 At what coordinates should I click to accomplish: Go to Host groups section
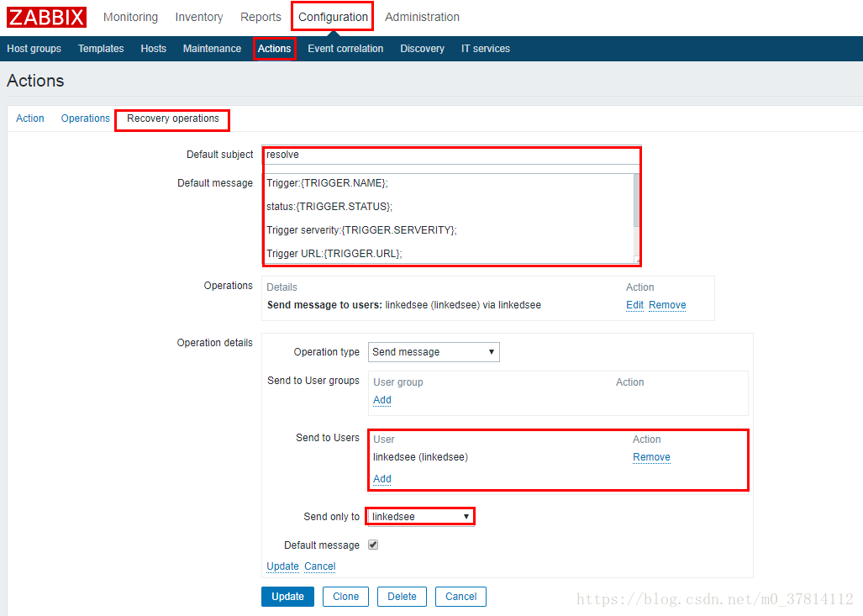34,49
